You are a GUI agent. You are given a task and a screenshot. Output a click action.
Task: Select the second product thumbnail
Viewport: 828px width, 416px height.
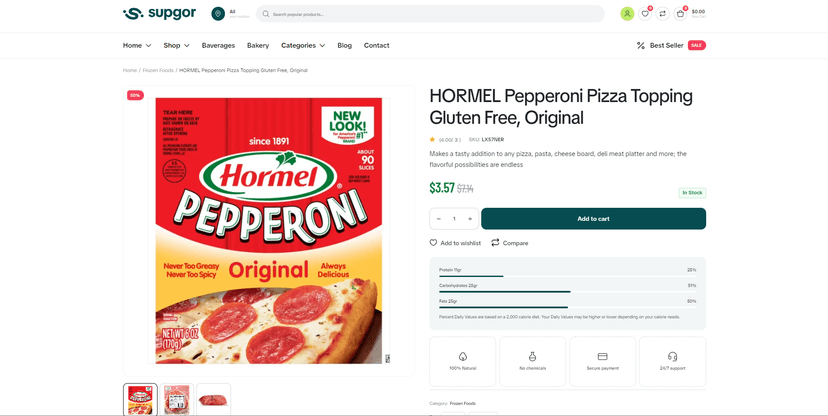point(177,400)
